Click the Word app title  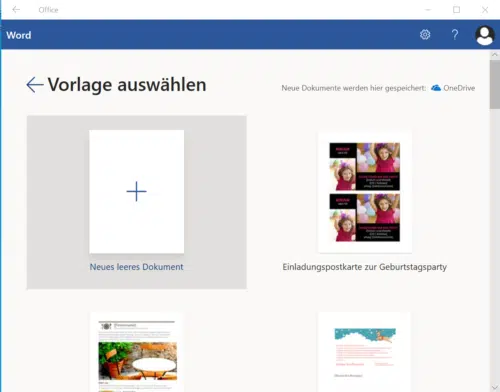[19, 35]
